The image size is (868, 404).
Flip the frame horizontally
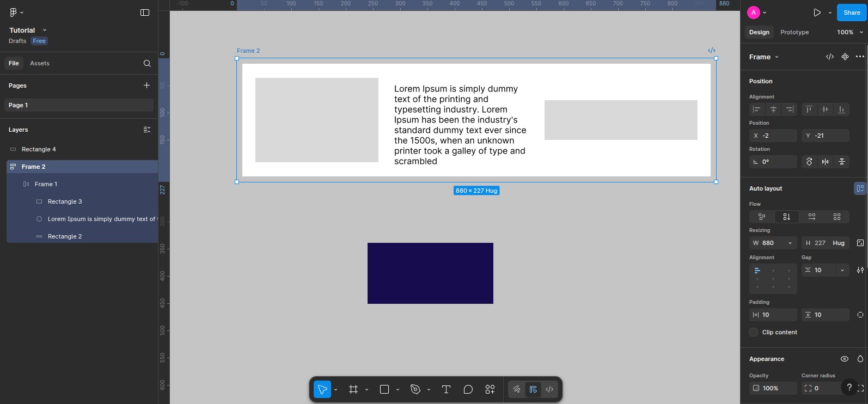coord(826,162)
